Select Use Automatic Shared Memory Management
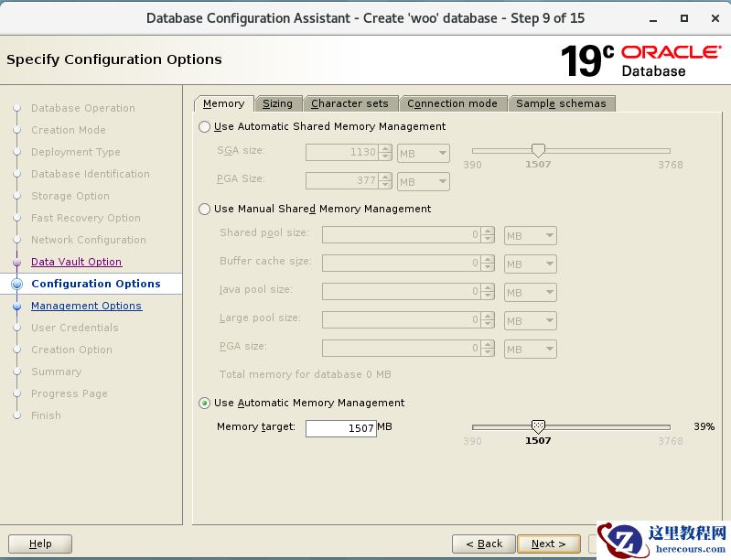 pos(205,127)
